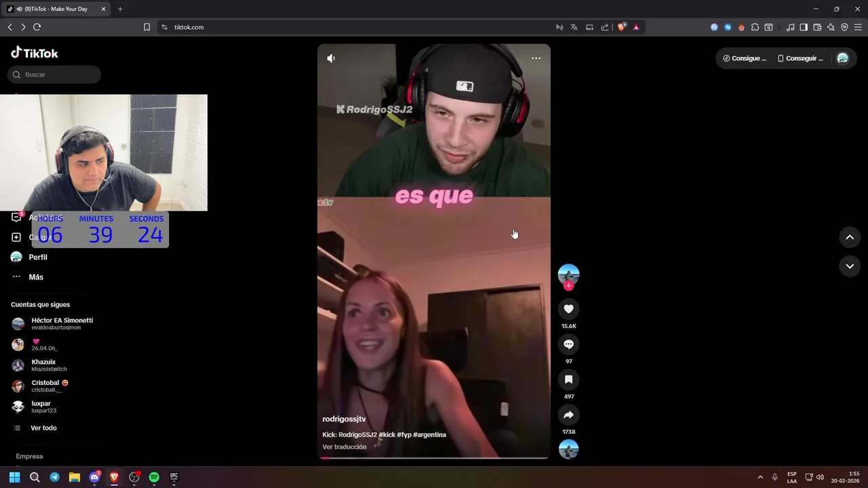Screen dimensions: 868x488
Task: Go to next video with down arrow
Action: [x=850, y=266]
